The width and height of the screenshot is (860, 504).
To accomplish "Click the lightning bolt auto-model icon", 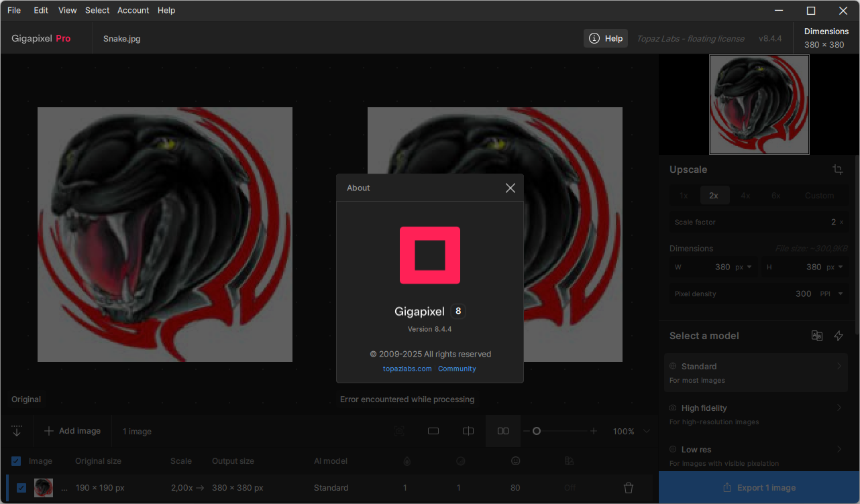I will click(x=839, y=336).
